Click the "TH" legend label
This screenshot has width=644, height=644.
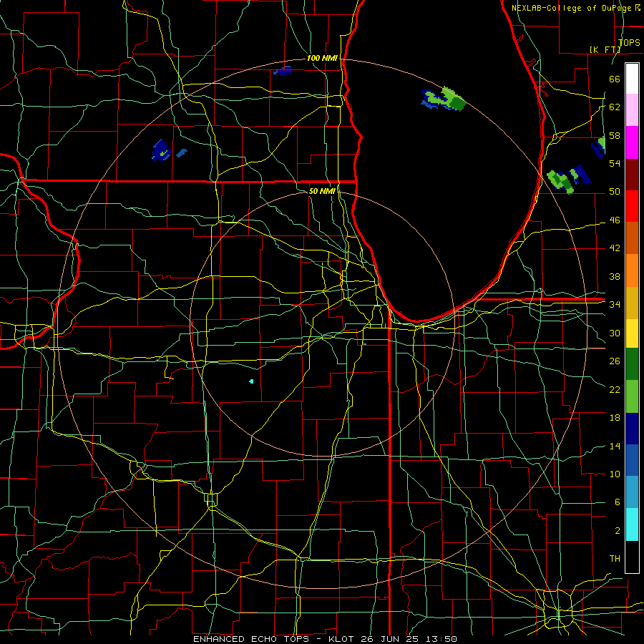click(x=615, y=559)
